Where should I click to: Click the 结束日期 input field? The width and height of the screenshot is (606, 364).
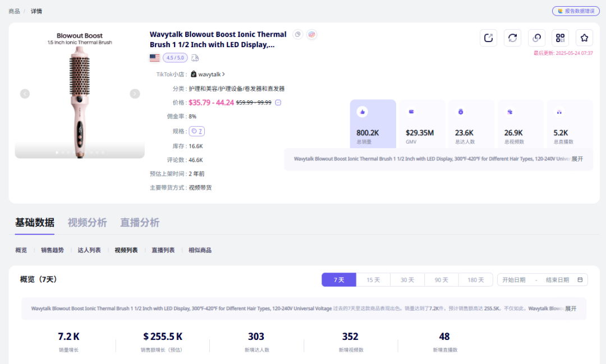557,280
